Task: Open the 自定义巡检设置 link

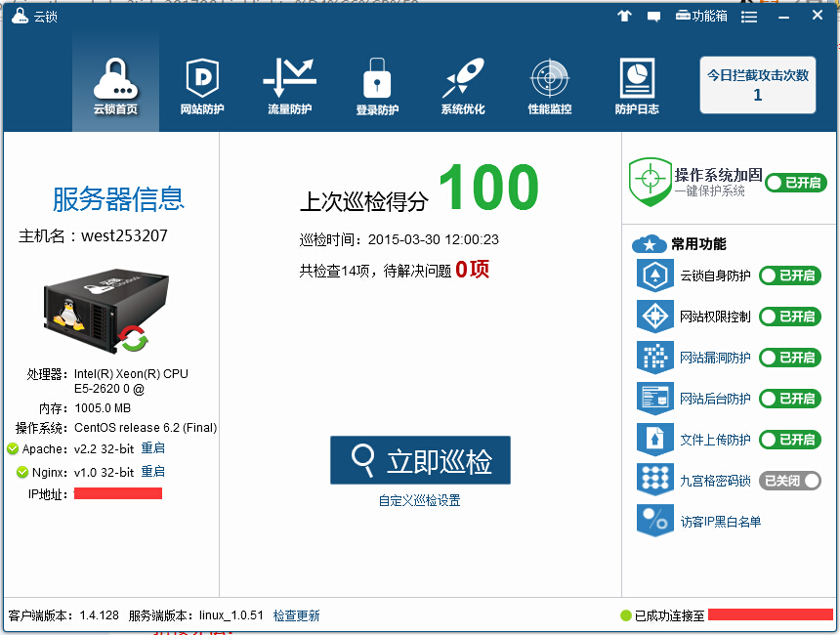Action: pos(419,500)
